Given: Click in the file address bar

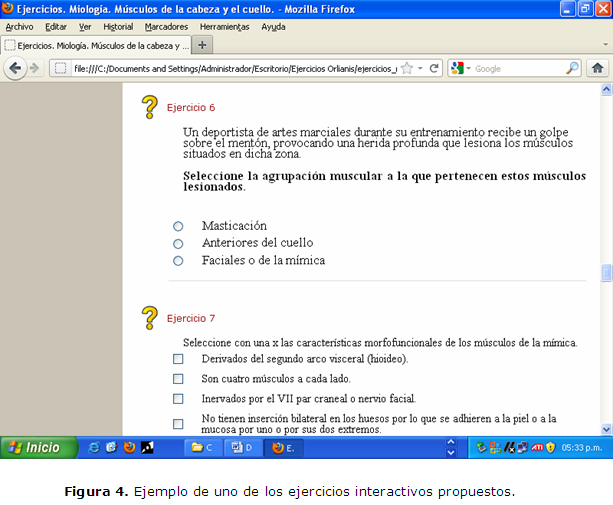Looking at the screenshot, I should [x=230, y=69].
